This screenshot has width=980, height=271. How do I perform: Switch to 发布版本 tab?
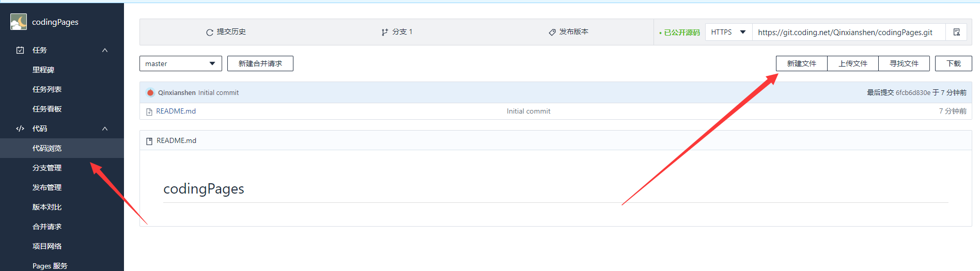click(568, 32)
